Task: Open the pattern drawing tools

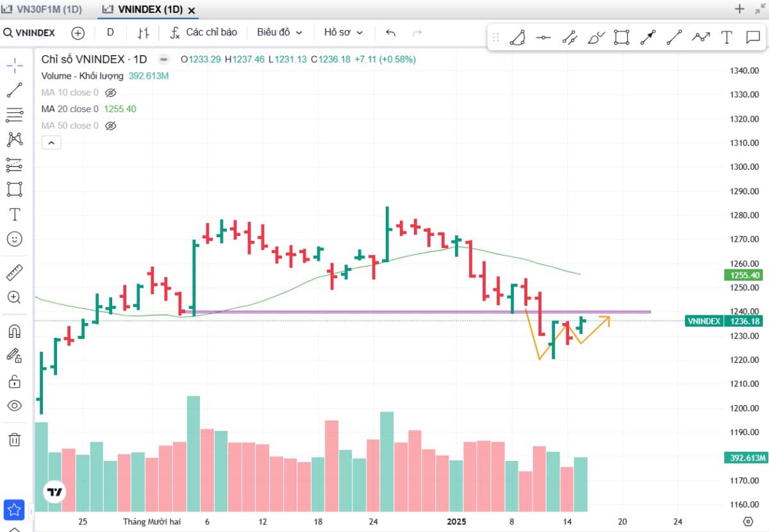Action: [15, 139]
